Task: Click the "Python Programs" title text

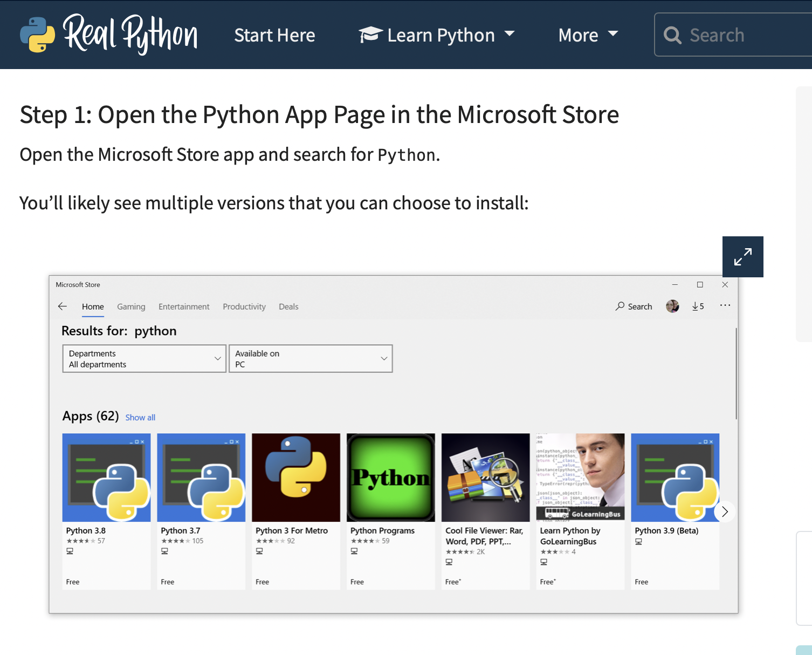Action: pos(382,531)
